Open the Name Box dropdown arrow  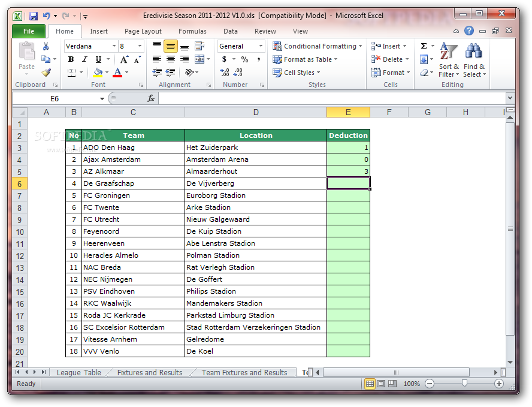pos(102,99)
